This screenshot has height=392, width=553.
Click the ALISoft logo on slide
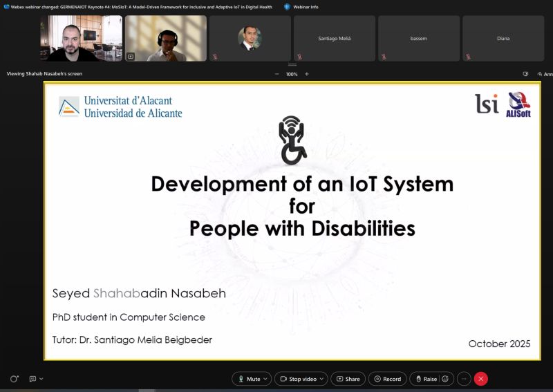click(x=518, y=104)
